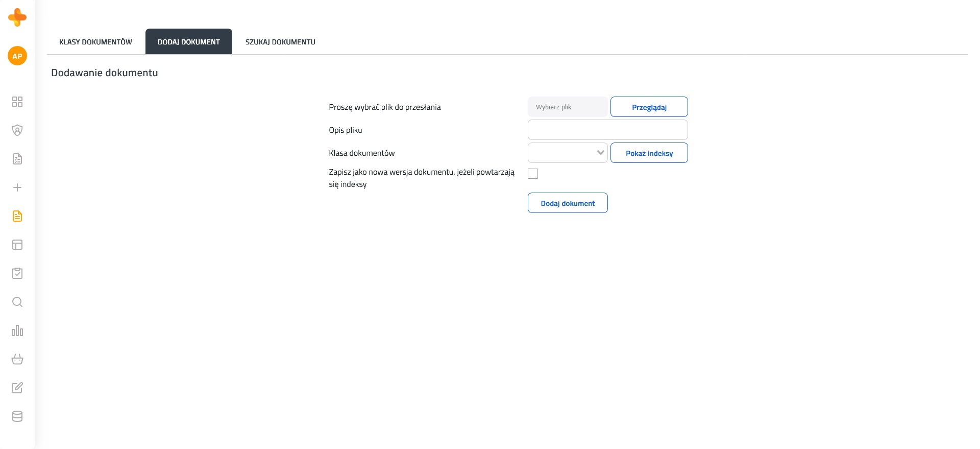The width and height of the screenshot is (980, 449).
Task: Open the edit pencil icon in sidebar
Action: [17, 388]
